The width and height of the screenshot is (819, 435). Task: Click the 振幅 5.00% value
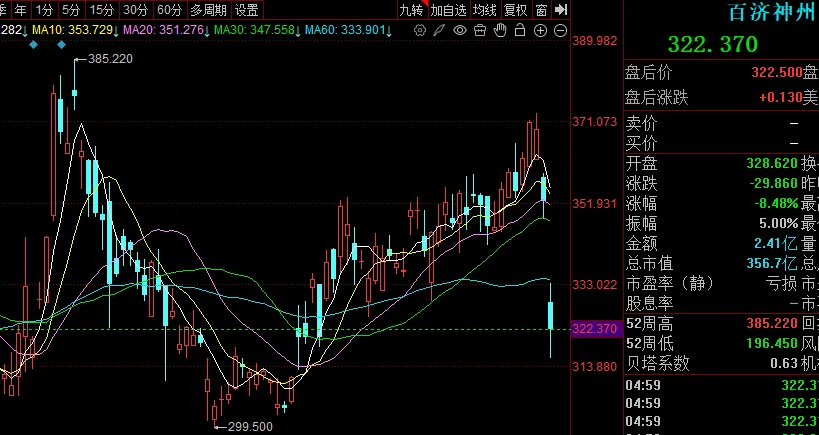click(x=778, y=224)
